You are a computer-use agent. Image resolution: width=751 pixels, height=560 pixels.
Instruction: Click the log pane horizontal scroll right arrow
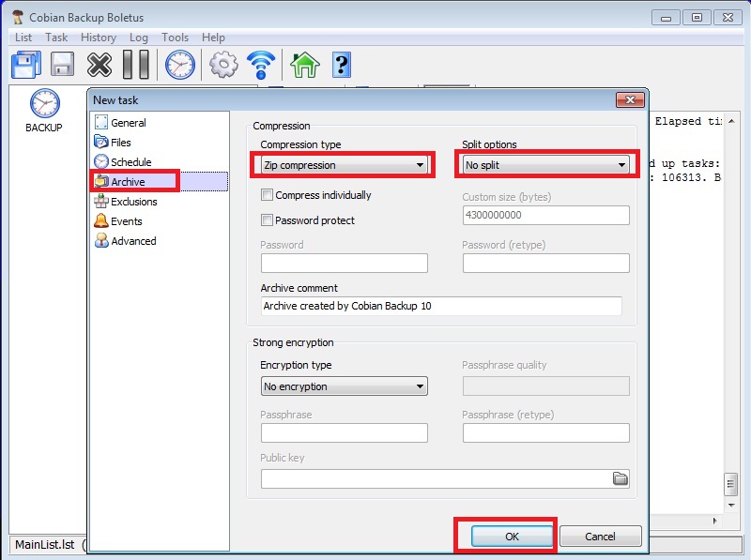[715, 521]
